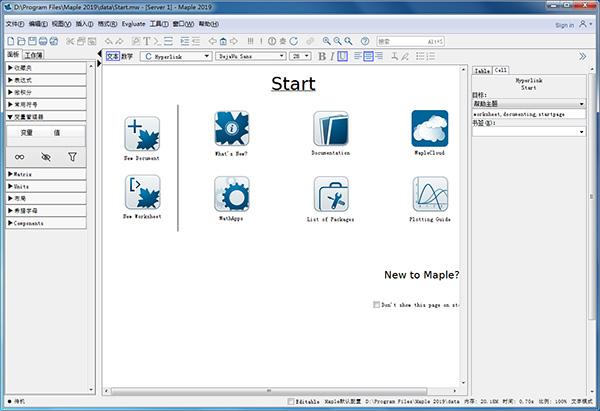Screen dimensions: 600x411
Task: Zoom in using first magnifier icon
Action: point(326,41)
